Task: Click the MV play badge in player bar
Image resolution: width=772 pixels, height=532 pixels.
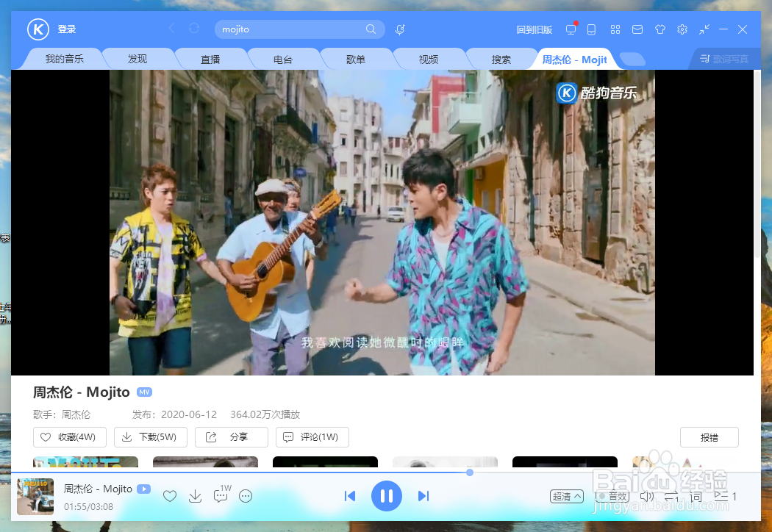Action: tap(144, 489)
